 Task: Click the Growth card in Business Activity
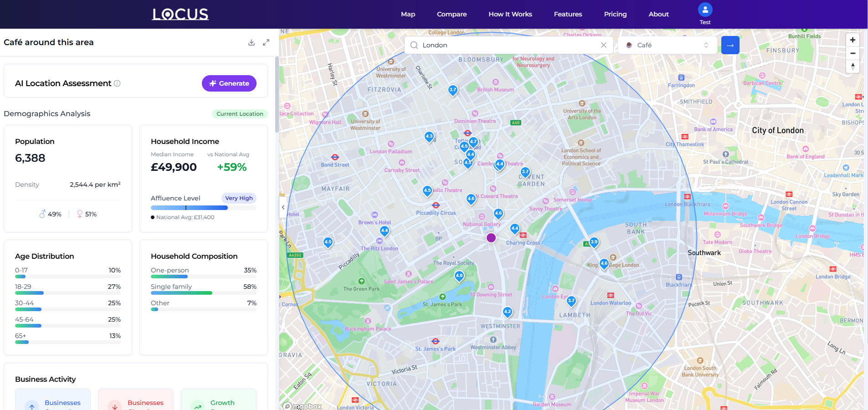click(x=219, y=400)
